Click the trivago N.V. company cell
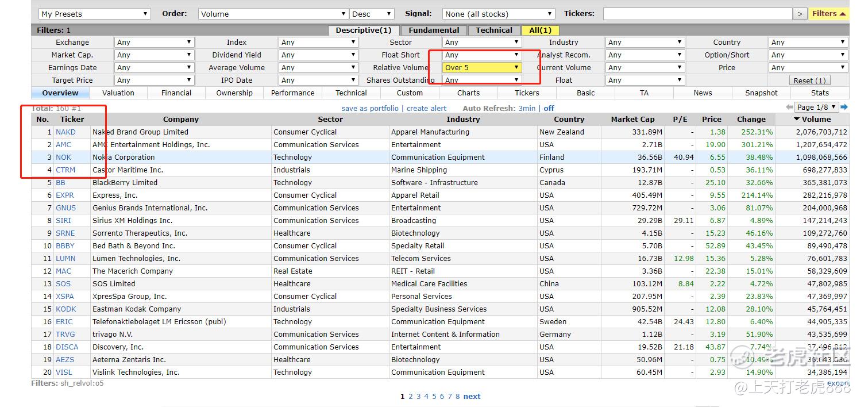Viewport: 868px width, 407px height. click(x=181, y=334)
